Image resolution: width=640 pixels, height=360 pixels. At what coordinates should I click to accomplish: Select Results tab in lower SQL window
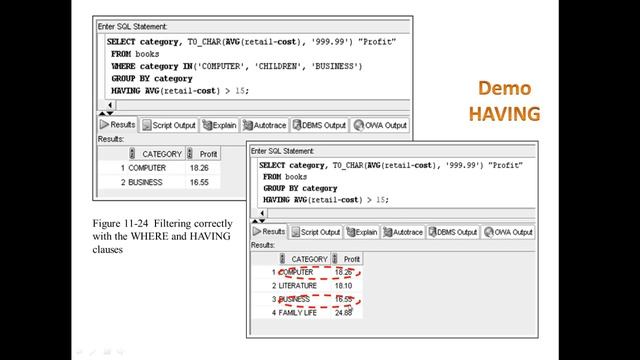click(269, 231)
